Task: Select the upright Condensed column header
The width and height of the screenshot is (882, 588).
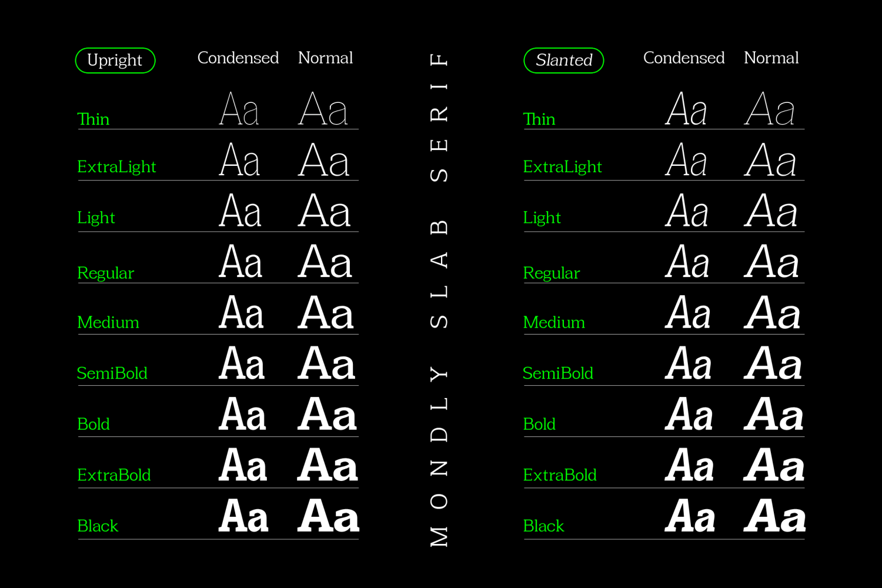Action: pyautogui.click(x=238, y=58)
